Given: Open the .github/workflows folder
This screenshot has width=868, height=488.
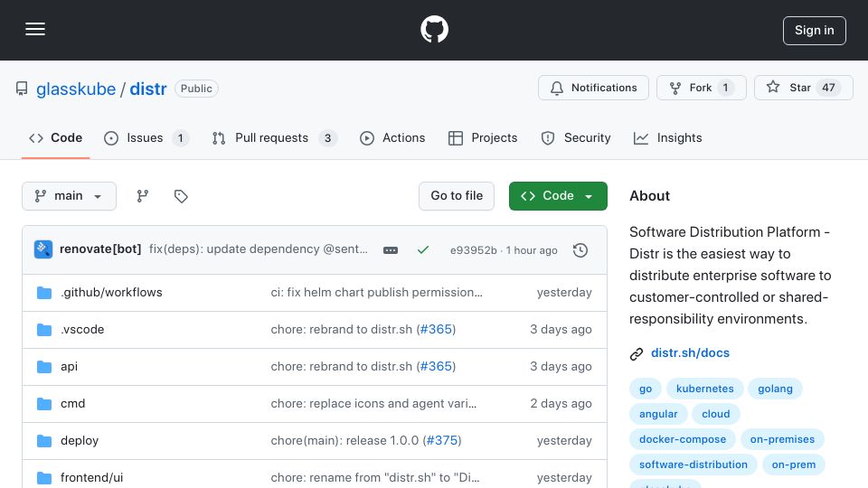Looking at the screenshot, I should click(x=111, y=292).
